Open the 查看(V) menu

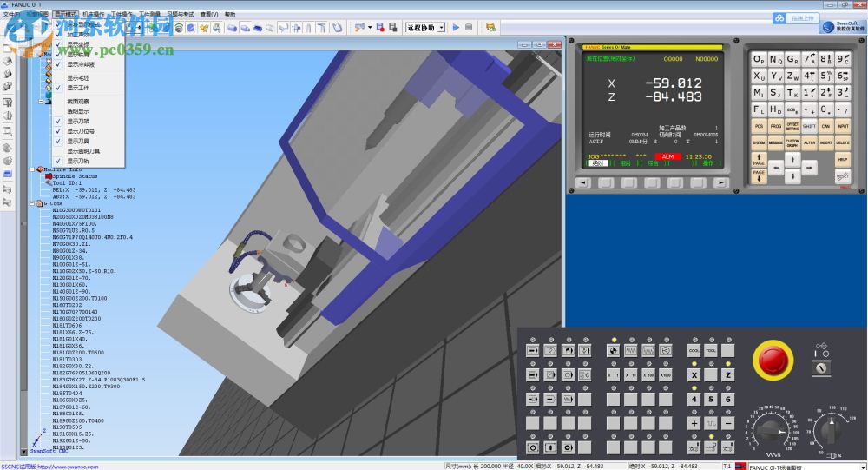(x=209, y=15)
